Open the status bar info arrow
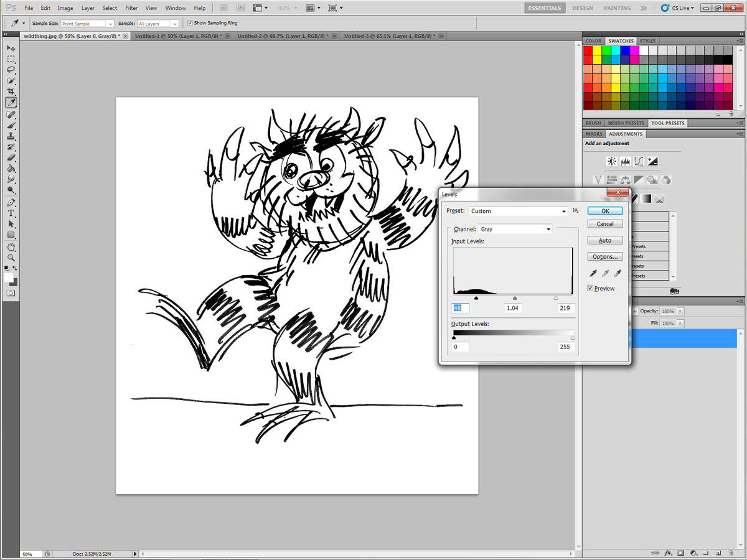Screen dimensions: 747x560 coord(135,554)
